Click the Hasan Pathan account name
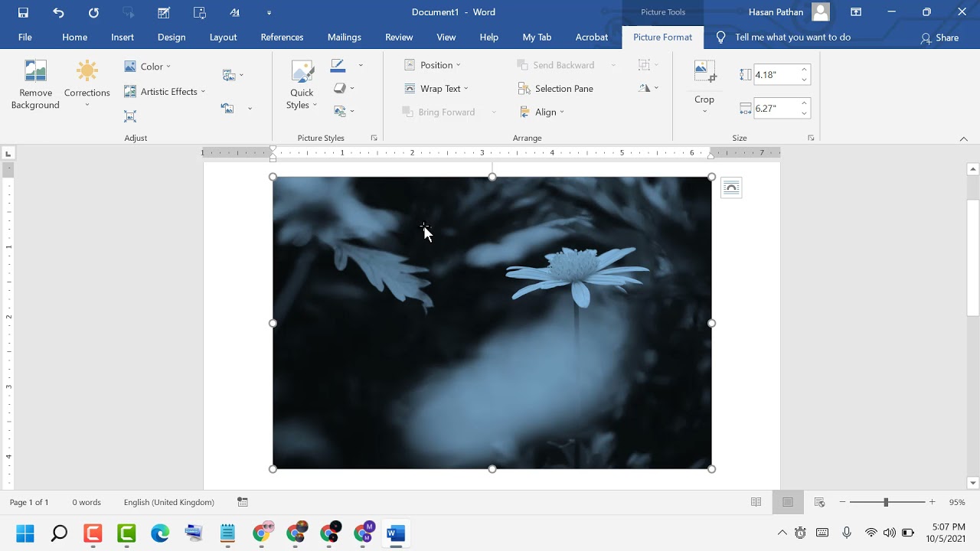Image resolution: width=980 pixels, height=551 pixels. (x=775, y=12)
